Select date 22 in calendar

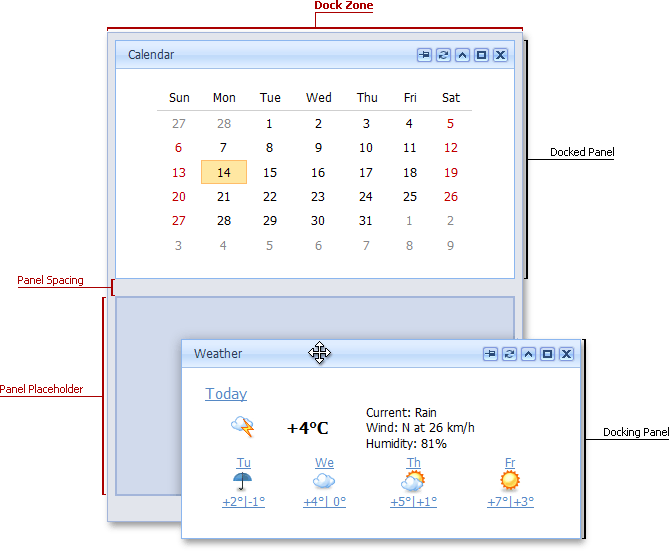[270, 196]
